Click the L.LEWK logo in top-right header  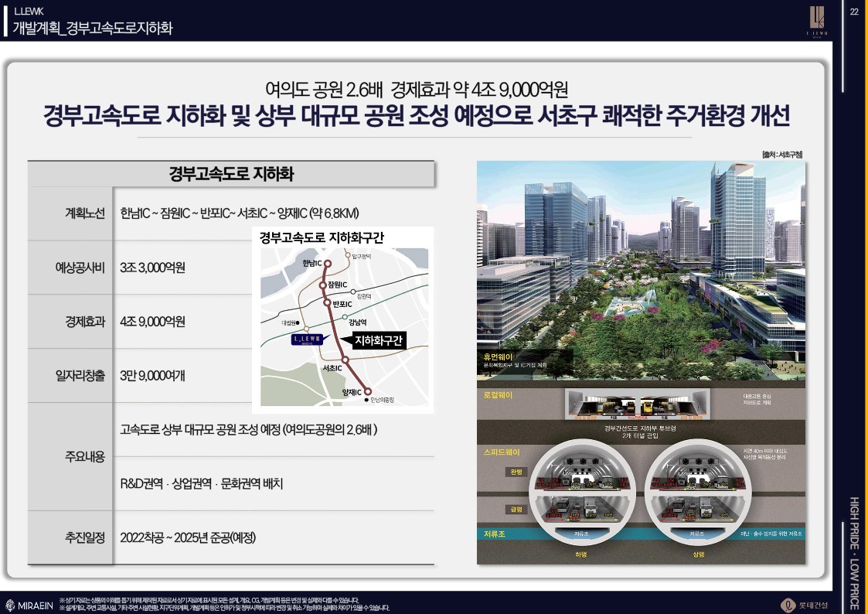[x=817, y=21]
